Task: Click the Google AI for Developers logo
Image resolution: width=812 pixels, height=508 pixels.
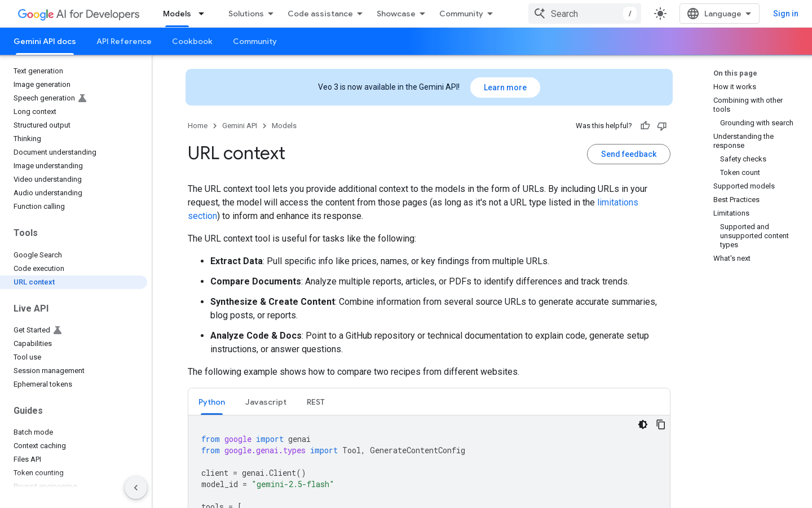Action: pyautogui.click(x=78, y=14)
